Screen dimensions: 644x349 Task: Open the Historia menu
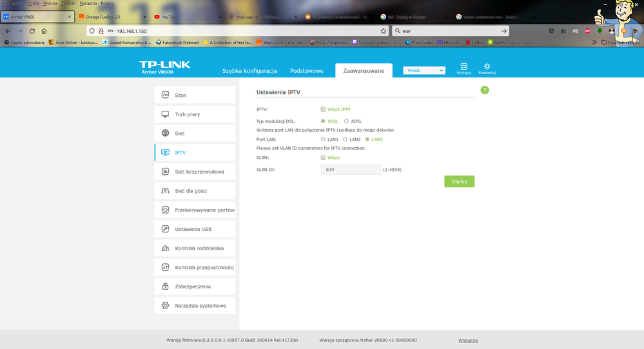[50, 3]
